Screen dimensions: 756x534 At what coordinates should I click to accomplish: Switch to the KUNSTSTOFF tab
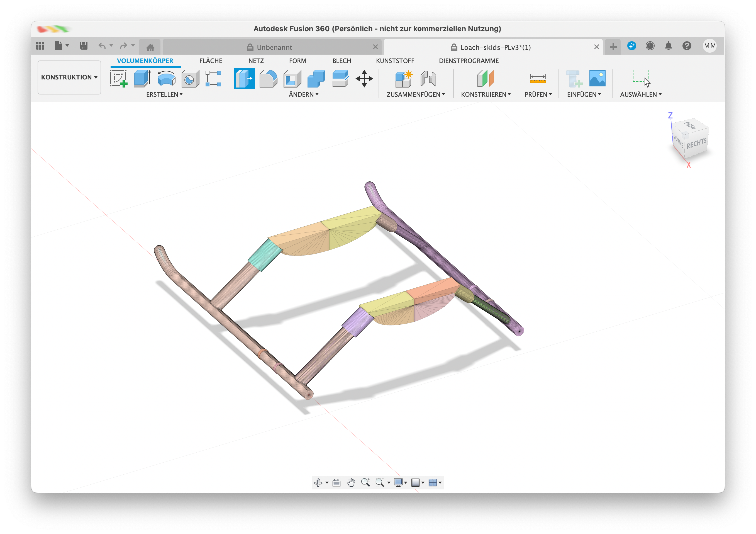pyautogui.click(x=395, y=61)
